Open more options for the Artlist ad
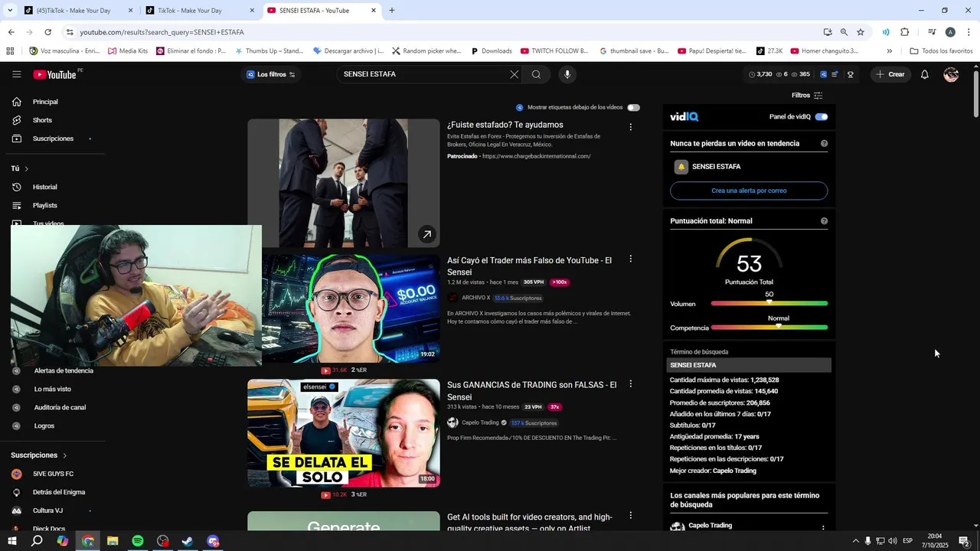Viewport: 980px width, 551px height. 631,516
